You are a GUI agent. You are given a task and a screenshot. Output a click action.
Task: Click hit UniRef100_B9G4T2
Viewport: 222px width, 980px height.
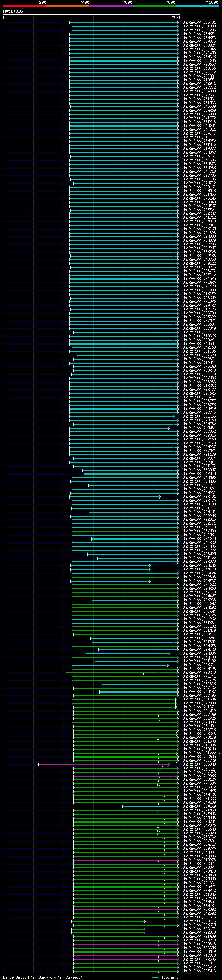(199, 929)
